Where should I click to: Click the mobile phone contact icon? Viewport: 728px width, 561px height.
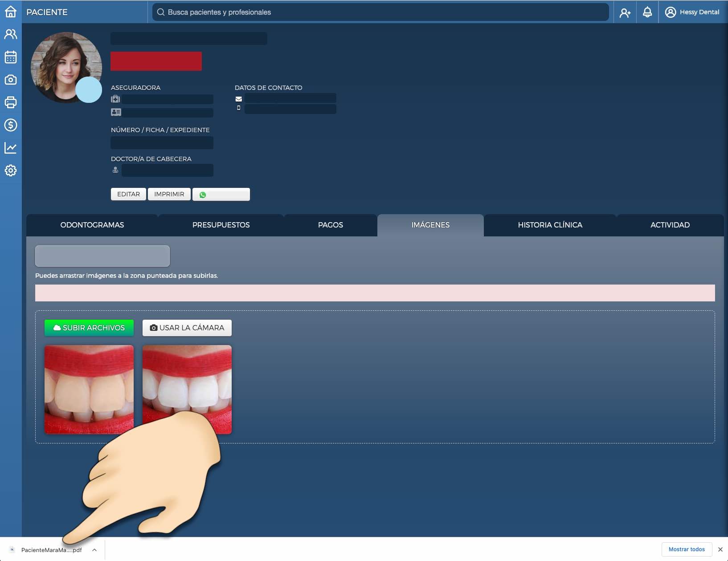239,108
